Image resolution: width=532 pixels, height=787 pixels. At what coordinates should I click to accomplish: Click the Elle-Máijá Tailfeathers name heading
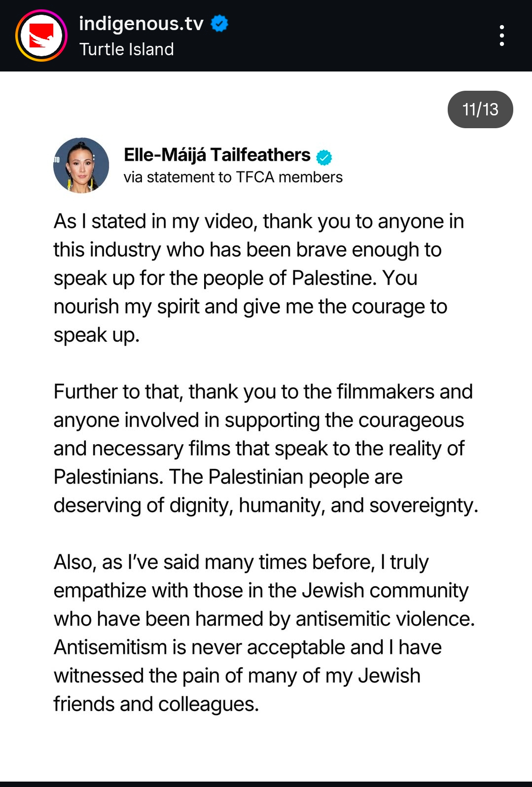pos(217,155)
